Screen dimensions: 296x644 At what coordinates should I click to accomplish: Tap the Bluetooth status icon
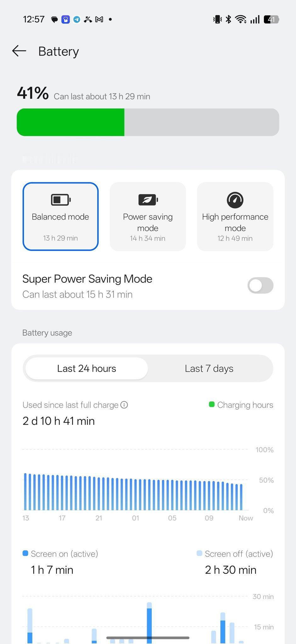229,19
